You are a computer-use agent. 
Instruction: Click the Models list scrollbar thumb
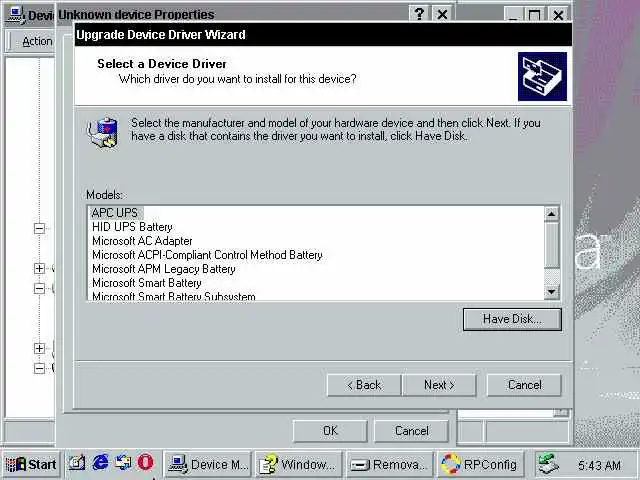tap(552, 244)
